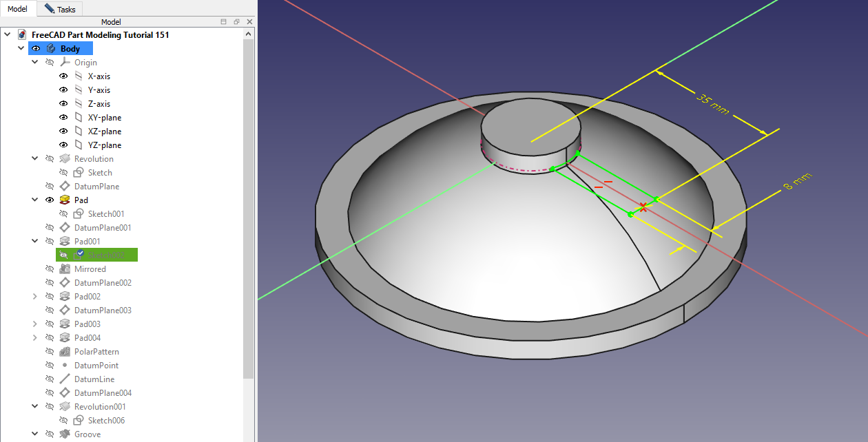Hide the X-axis using its eye icon
This screenshot has height=442, width=868.
[63, 76]
